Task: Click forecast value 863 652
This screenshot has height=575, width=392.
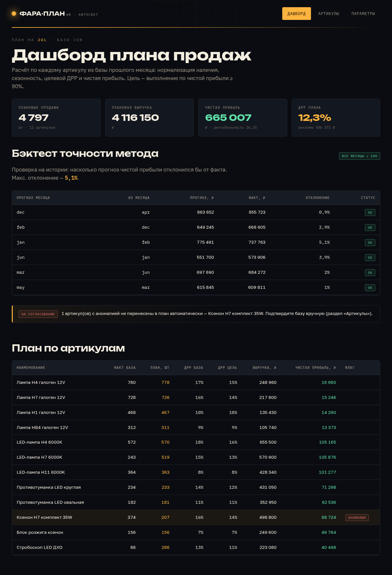Action: tap(205, 212)
